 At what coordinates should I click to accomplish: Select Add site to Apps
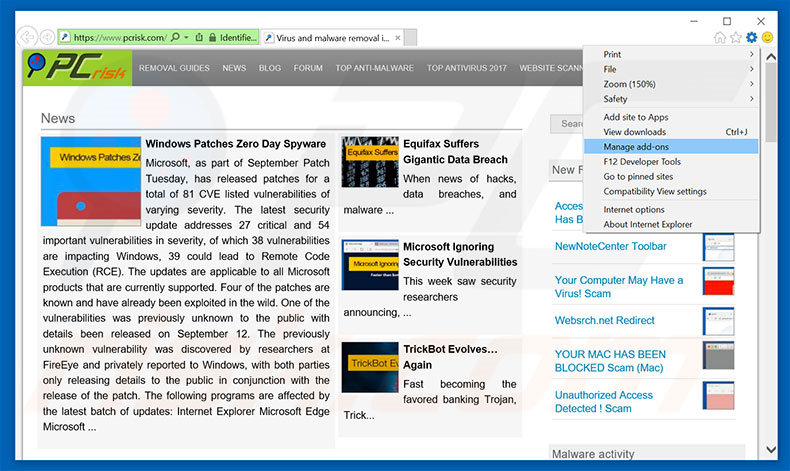[x=672, y=117]
